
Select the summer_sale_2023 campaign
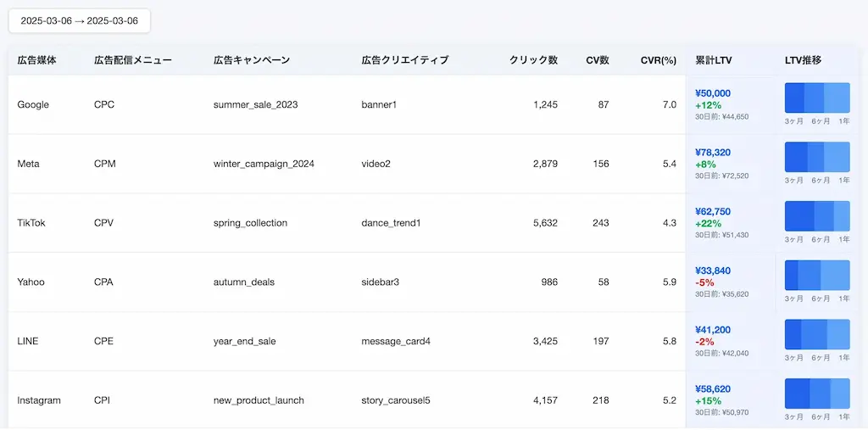point(256,104)
